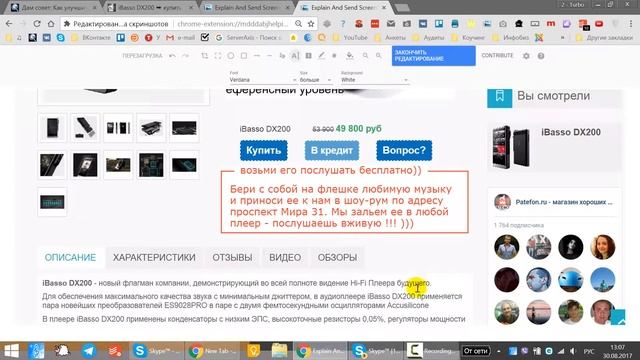This screenshot has height=360, width=640.
Task: Open the ОТЗЫВЫ tab
Action: click(x=232, y=258)
